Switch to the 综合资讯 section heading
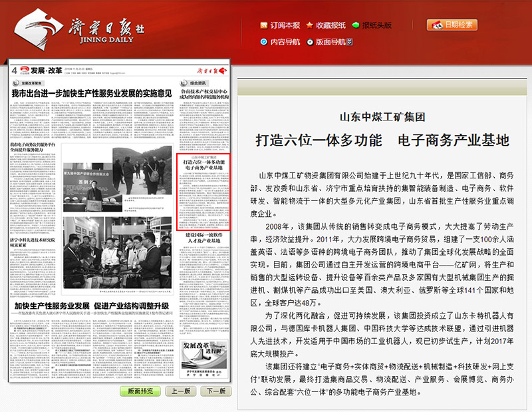Screen dimensions: 532x412 tap(193, 83)
